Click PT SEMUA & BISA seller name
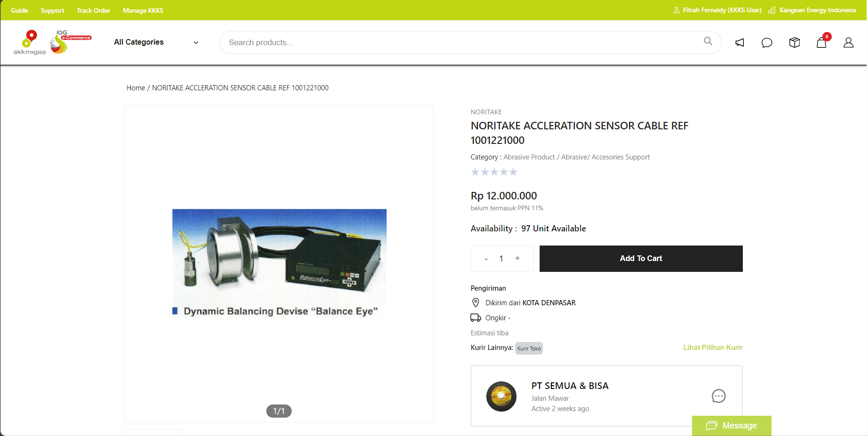The height and width of the screenshot is (436, 868). click(x=570, y=386)
